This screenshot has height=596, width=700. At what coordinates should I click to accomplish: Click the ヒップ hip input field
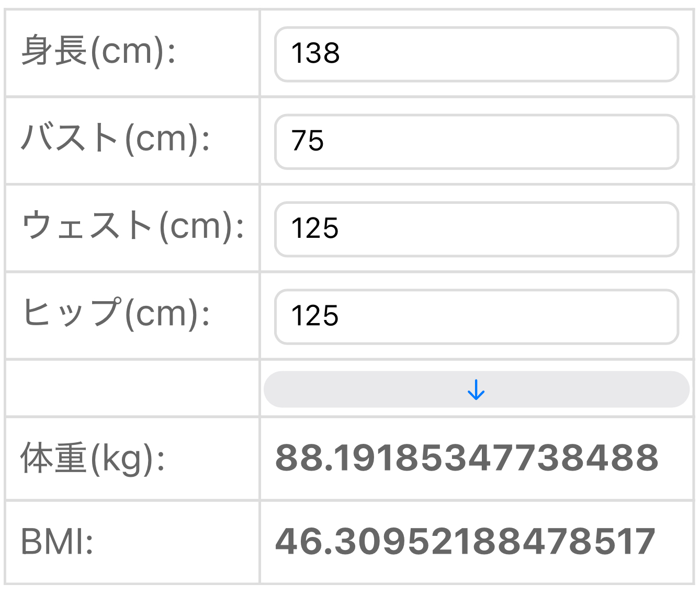click(476, 317)
